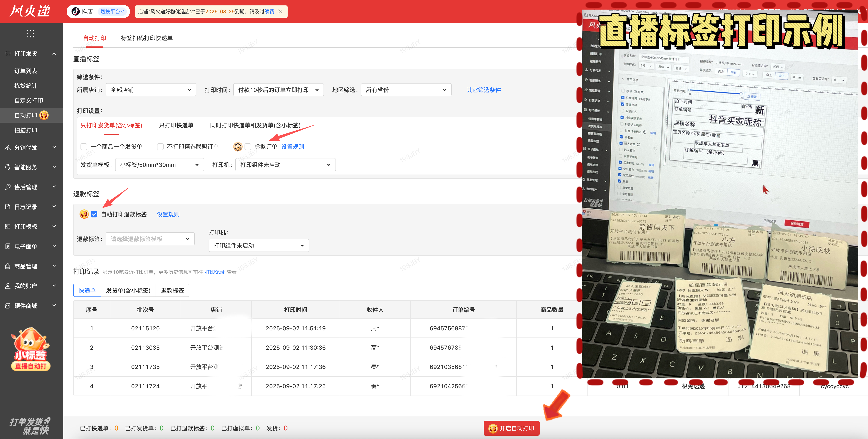Switch to 发货单(含小标签) records tab
The height and width of the screenshot is (439, 868).
[x=128, y=290]
